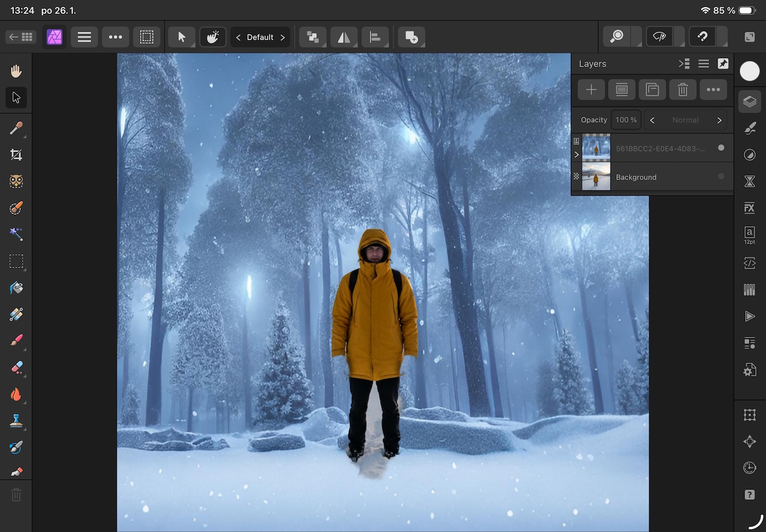Go to previous Default preset arrow

tap(238, 37)
